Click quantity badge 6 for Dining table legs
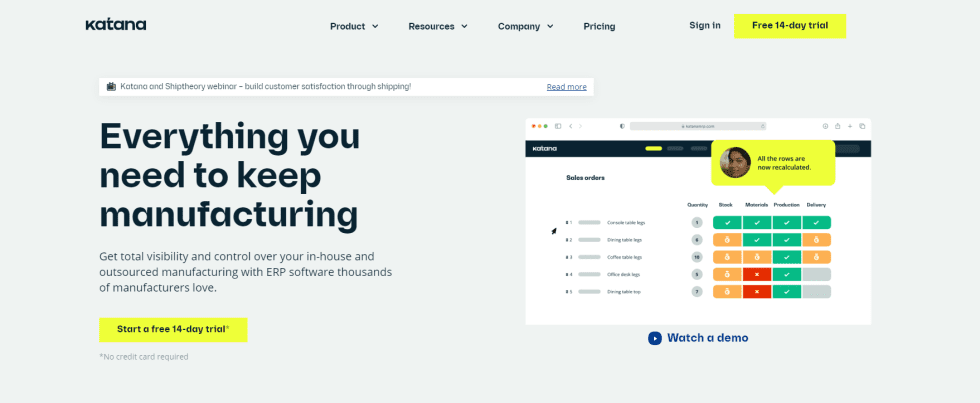Viewport: 980px width, 403px height. click(x=697, y=240)
